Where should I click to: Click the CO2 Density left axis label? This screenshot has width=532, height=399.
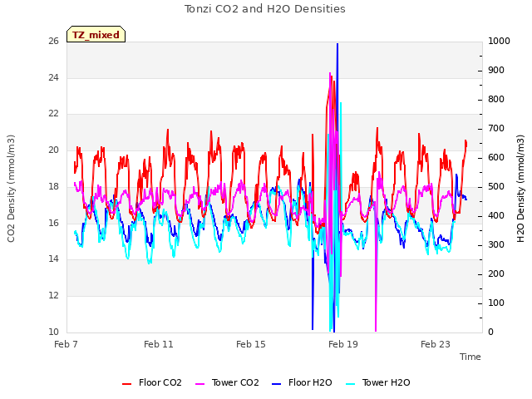click(x=11, y=189)
